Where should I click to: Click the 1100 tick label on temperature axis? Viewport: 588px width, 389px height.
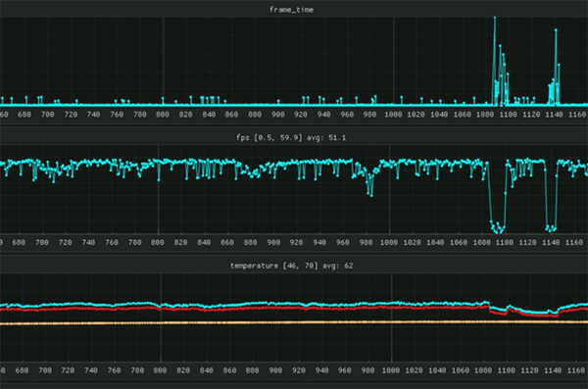pyautogui.click(x=507, y=370)
